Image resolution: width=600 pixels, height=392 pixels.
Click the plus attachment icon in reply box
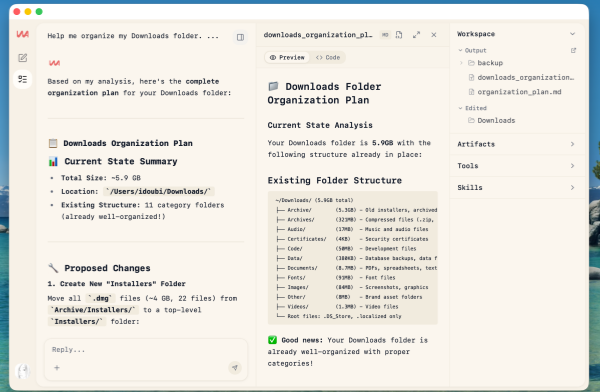[x=57, y=368]
